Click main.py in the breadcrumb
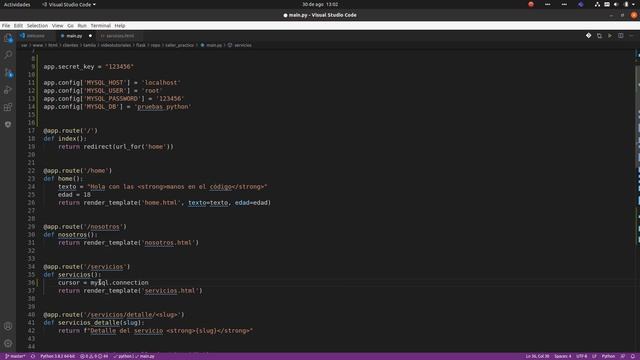 [214, 45]
